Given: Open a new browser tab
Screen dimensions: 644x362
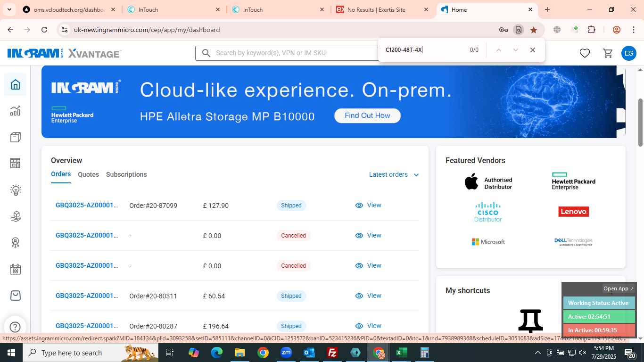Looking at the screenshot, I should click(547, 9).
